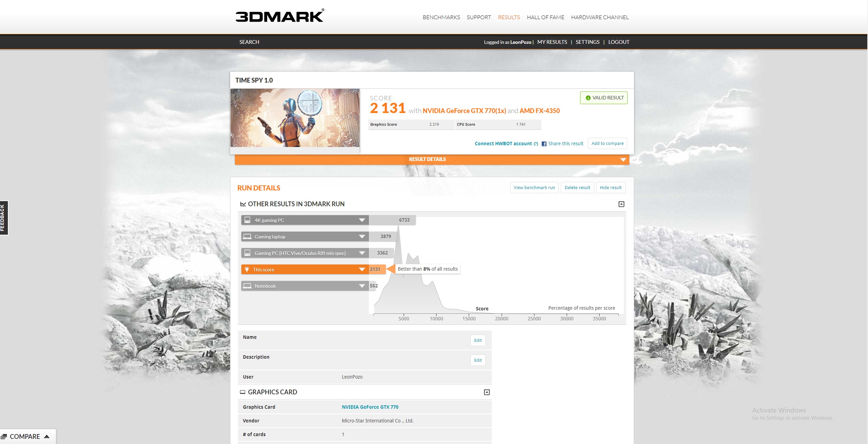Click the Graphics Score value 2 219

434,124
